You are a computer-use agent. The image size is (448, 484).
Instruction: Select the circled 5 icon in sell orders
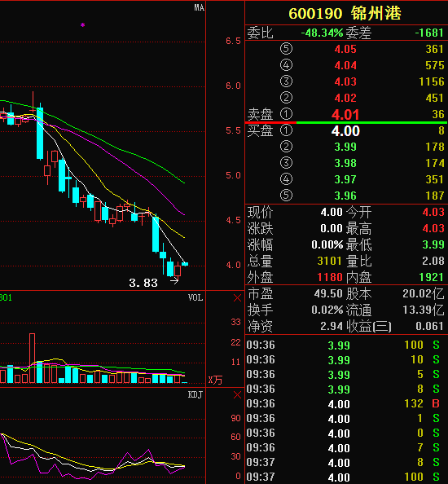pyautogui.click(x=286, y=49)
